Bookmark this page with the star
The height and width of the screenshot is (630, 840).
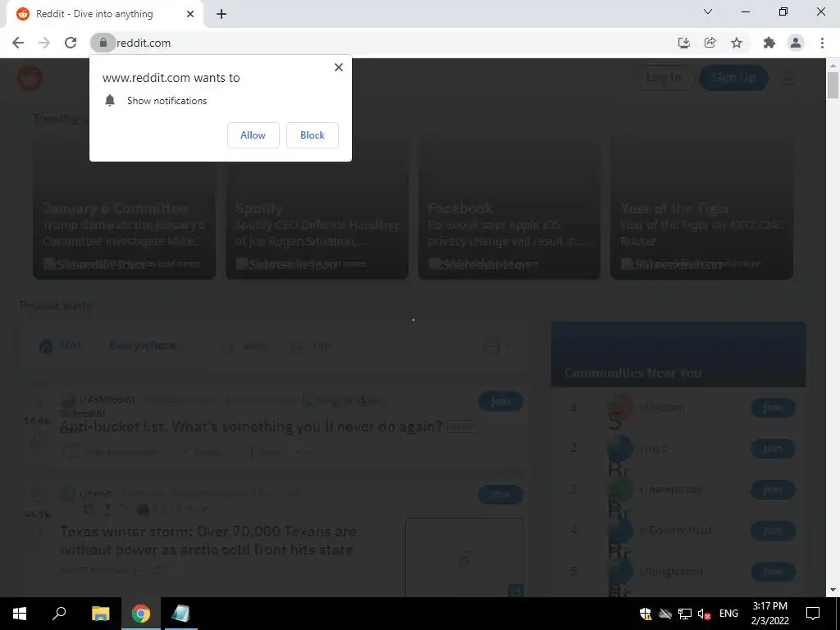point(737,43)
